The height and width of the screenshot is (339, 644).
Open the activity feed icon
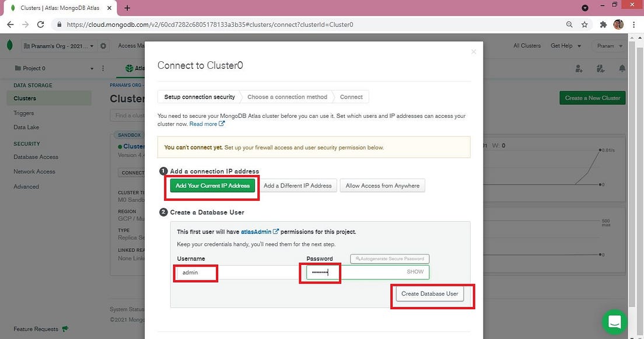pos(600,68)
